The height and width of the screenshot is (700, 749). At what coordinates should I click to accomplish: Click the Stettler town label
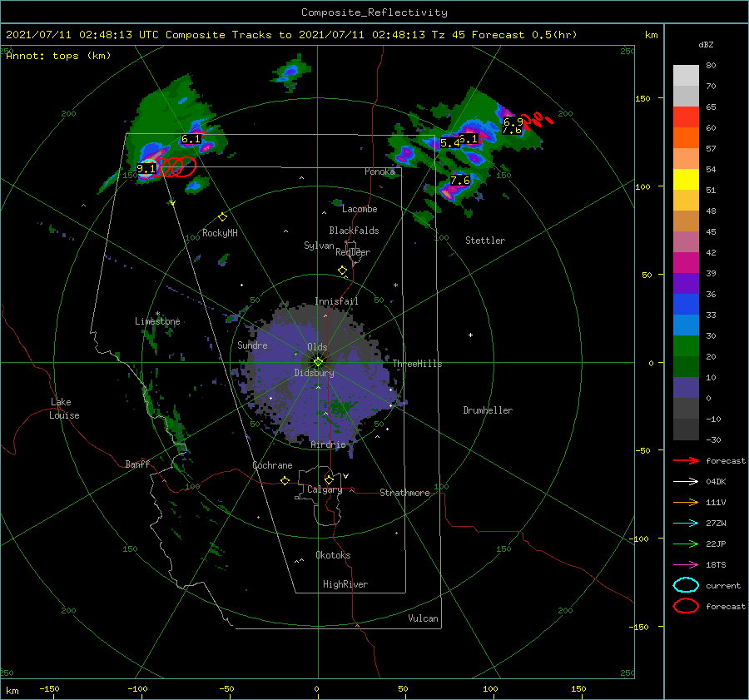[x=485, y=241]
